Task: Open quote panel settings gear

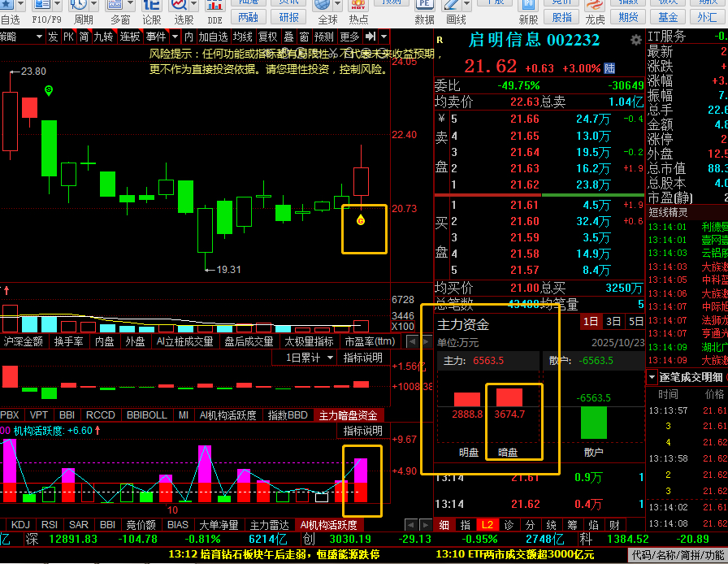Action: click(635, 41)
